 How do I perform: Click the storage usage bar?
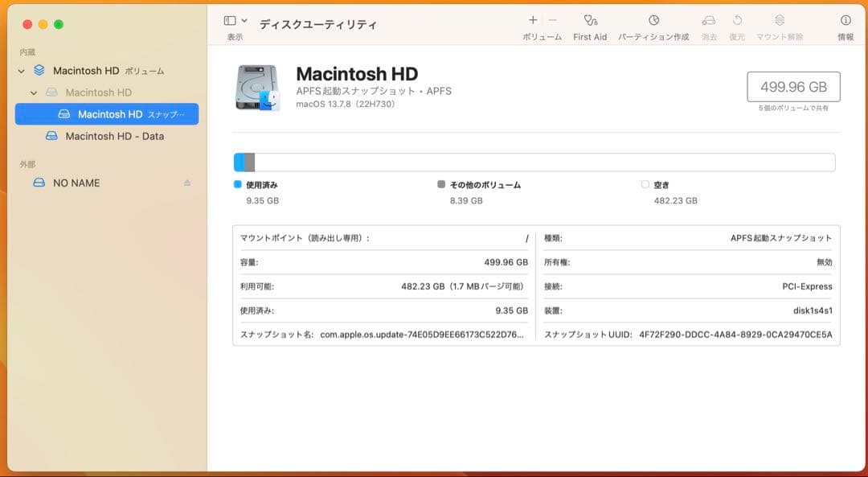[x=534, y=161]
